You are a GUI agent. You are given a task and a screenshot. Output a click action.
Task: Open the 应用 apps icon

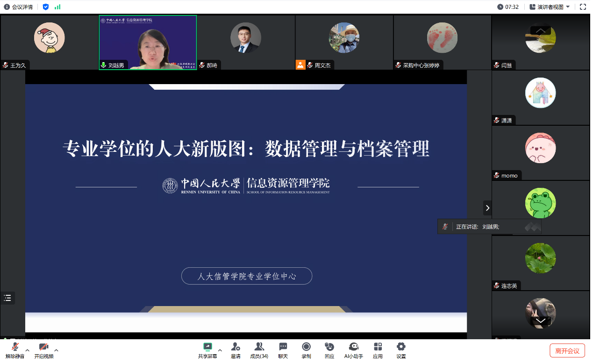pos(378,347)
